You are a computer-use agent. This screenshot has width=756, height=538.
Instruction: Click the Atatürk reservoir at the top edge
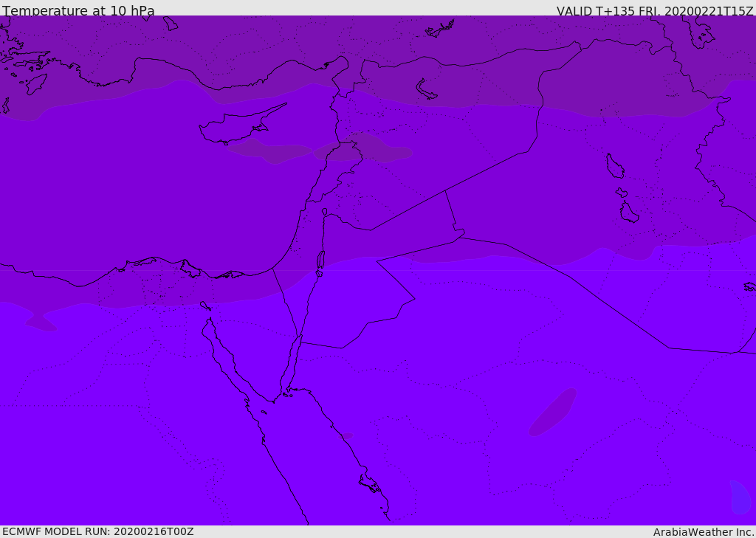pyautogui.click(x=440, y=30)
